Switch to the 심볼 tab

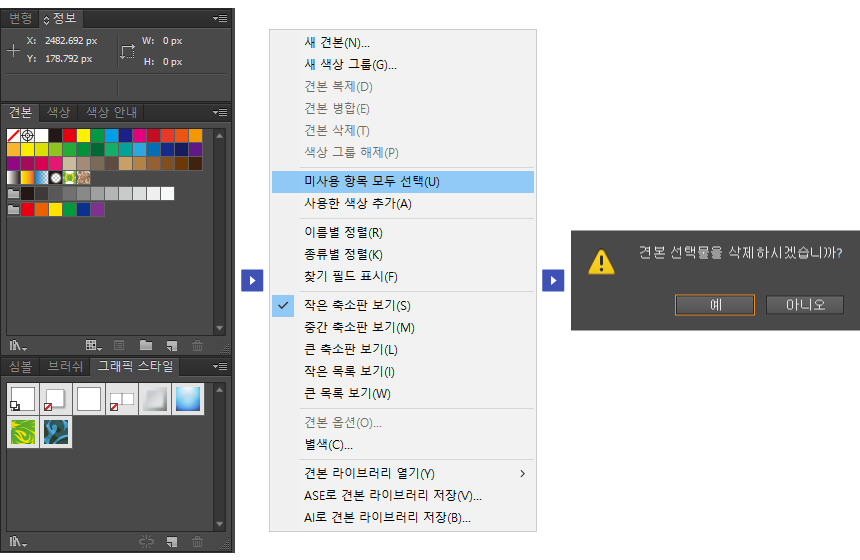point(21,366)
